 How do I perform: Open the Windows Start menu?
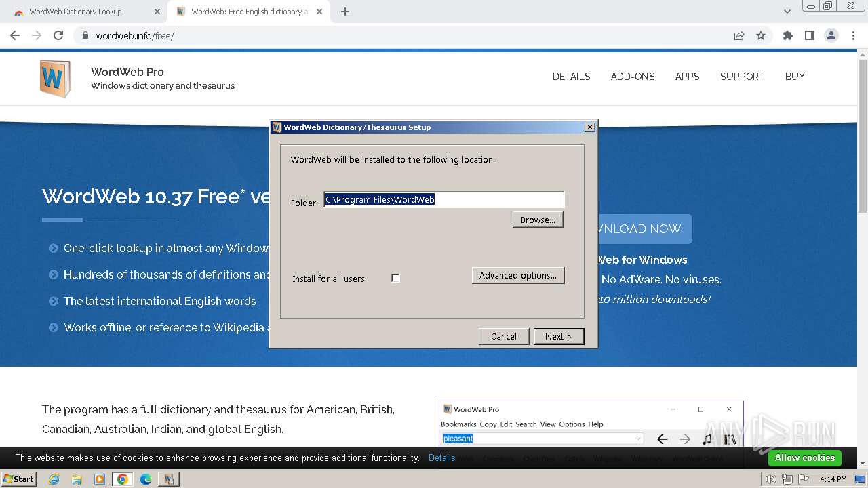pyautogui.click(x=18, y=479)
